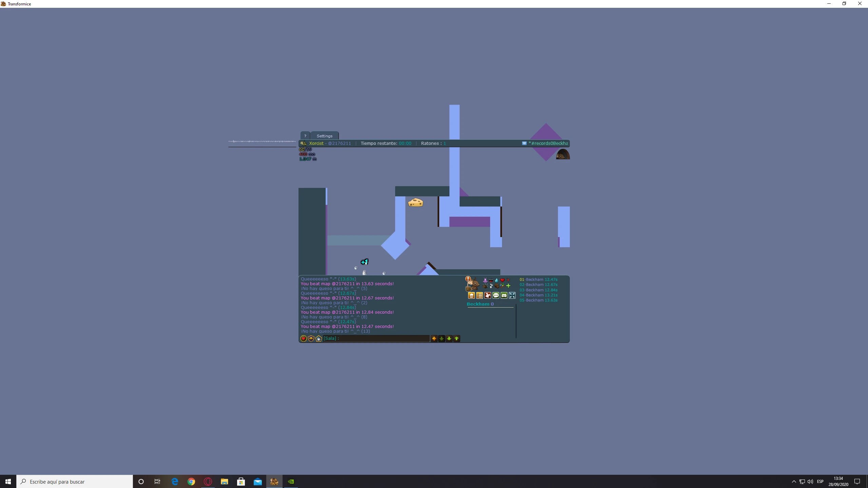Open the Windows Start menu
Image resolution: width=868 pixels, height=488 pixels.
coord(8,481)
